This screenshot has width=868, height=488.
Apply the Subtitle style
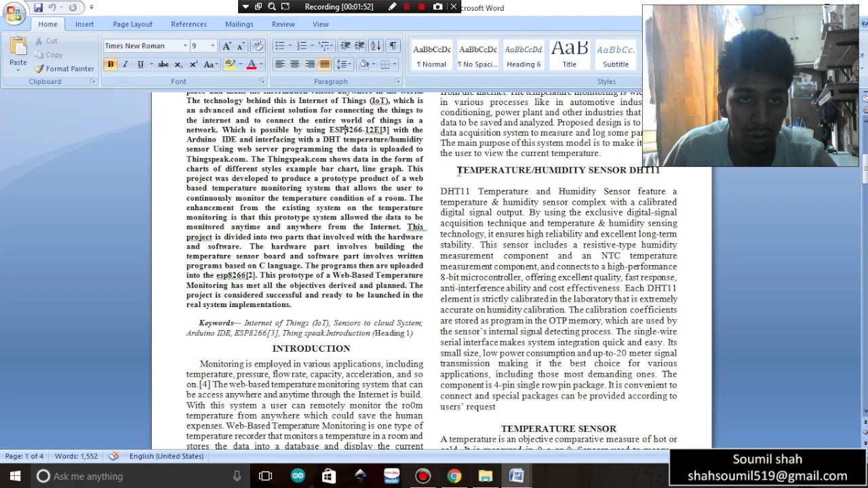(616, 54)
